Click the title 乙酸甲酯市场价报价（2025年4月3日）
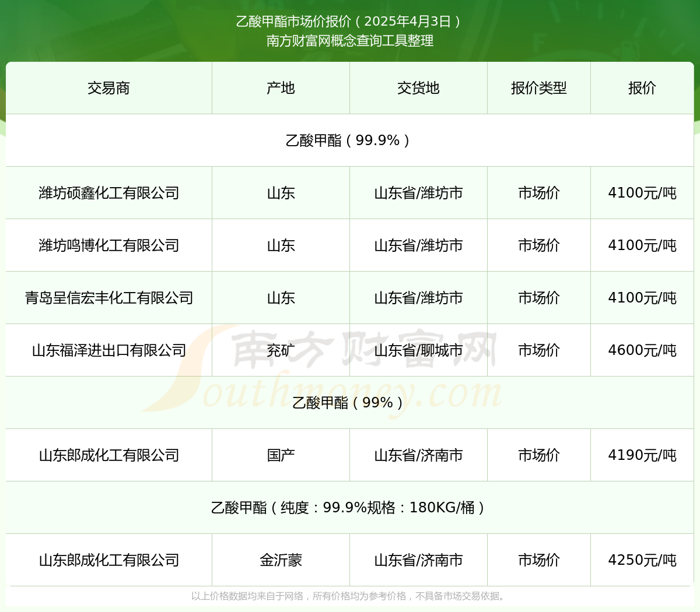The height and width of the screenshot is (612, 700). pos(350,22)
